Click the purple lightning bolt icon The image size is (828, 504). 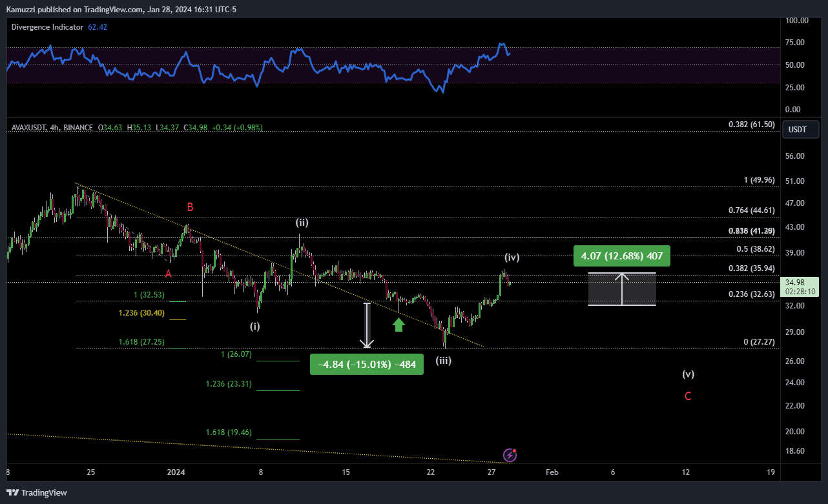pos(510,455)
